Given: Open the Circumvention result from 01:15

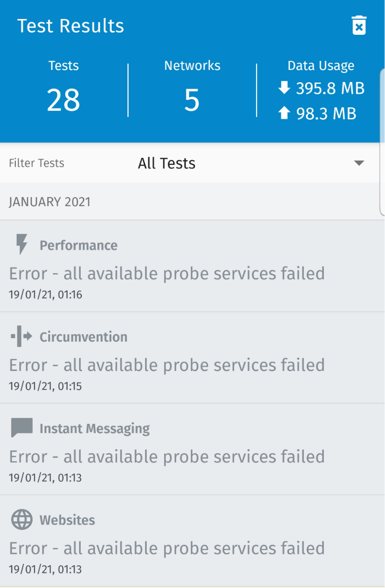Looking at the screenshot, I should click(x=192, y=365).
